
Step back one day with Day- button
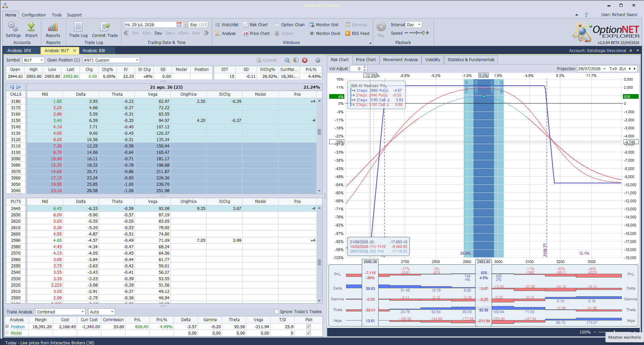158,33
